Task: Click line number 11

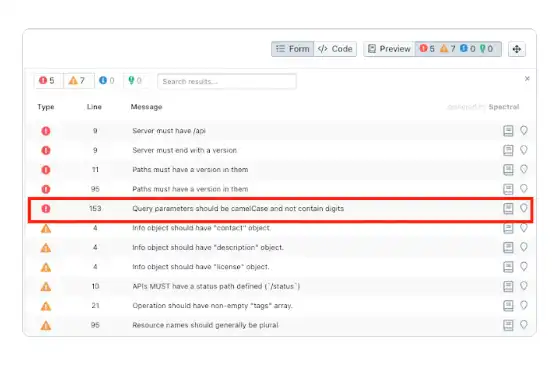Action: coord(95,170)
